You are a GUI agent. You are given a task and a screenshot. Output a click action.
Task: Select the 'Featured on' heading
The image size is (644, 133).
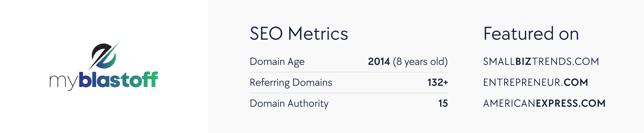click(x=531, y=34)
